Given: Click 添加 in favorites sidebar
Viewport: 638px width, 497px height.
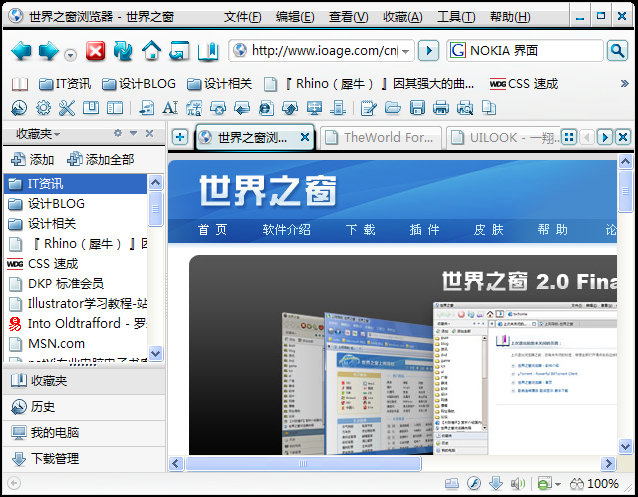Looking at the screenshot, I should [33, 160].
